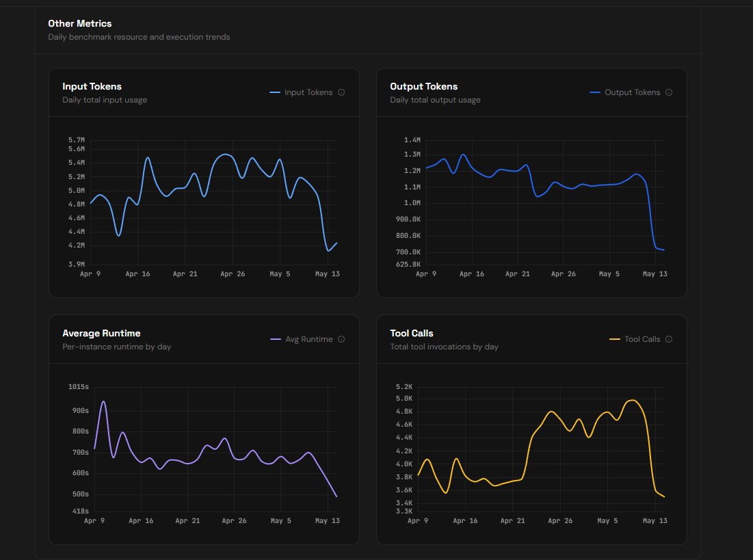Image resolution: width=753 pixels, height=560 pixels.
Task: Click the light-blue Input Tokens legend line swatch
Action: [275, 92]
